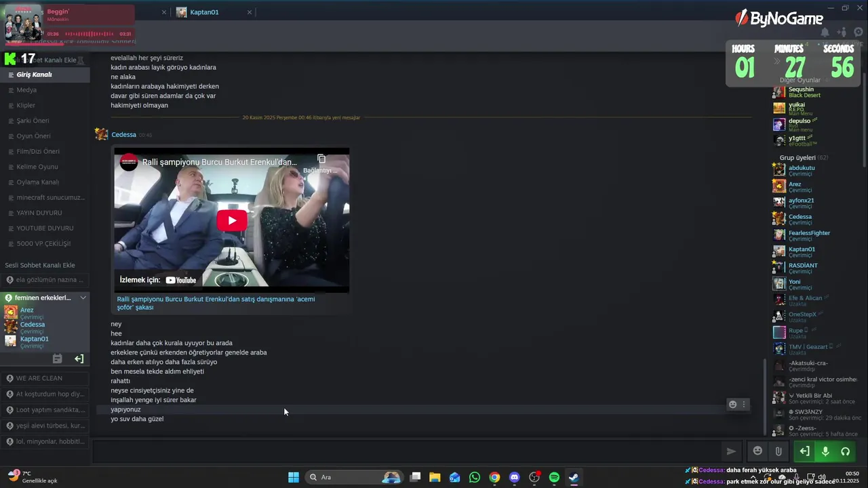Open YAYIN DUYURU channel

coord(45,213)
